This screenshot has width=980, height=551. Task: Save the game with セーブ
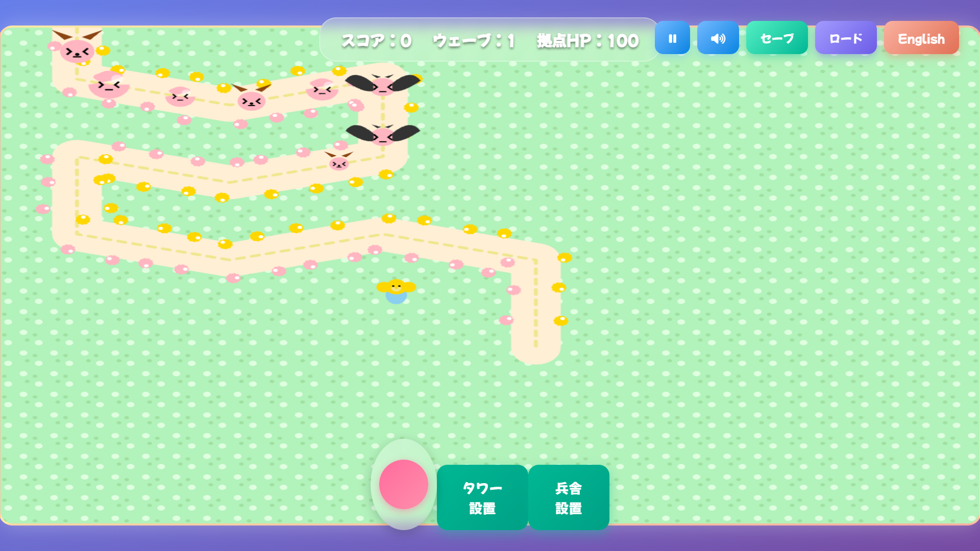coord(776,38)
